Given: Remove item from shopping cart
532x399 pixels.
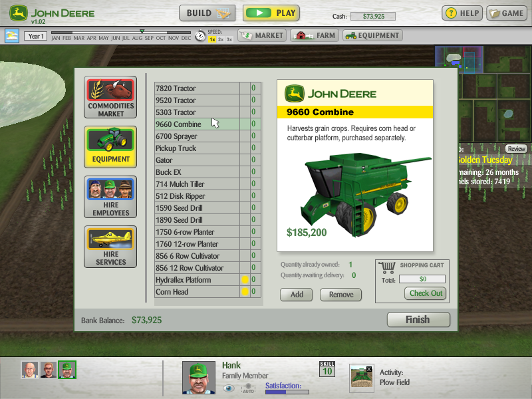Looking at the screenshot, I should [x=340, y=295].
